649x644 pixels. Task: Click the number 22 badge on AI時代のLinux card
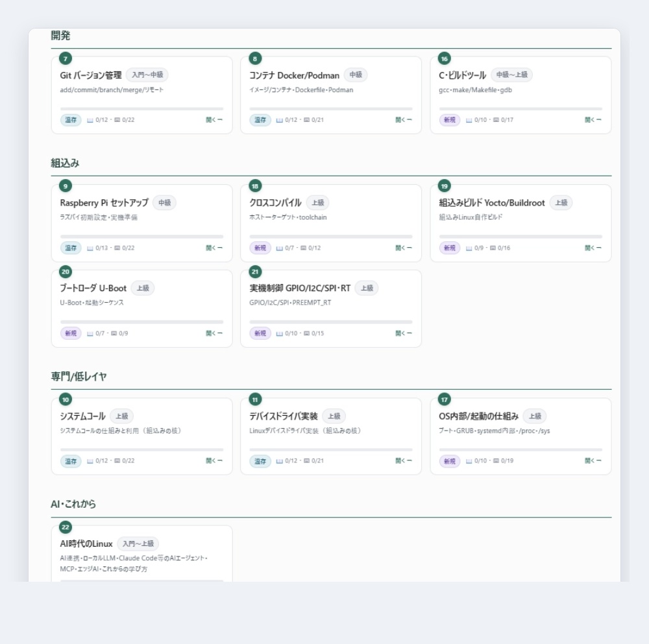[66, 527]
